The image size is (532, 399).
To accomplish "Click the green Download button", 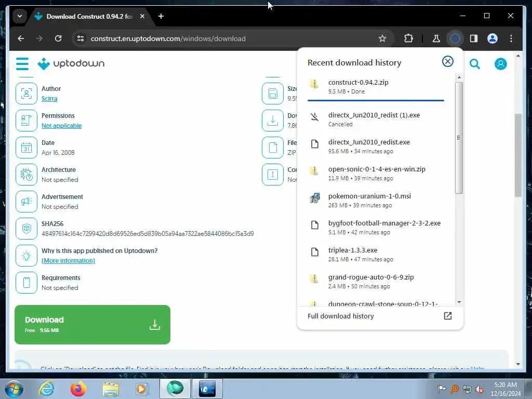I will (92, 324).
